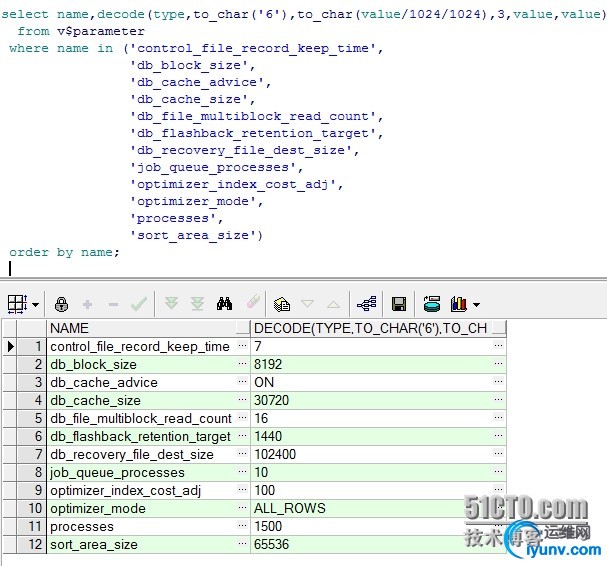Click the binoculars query by example icon
607x566 pixels.
pyautogui.click(x=225, y=304)
